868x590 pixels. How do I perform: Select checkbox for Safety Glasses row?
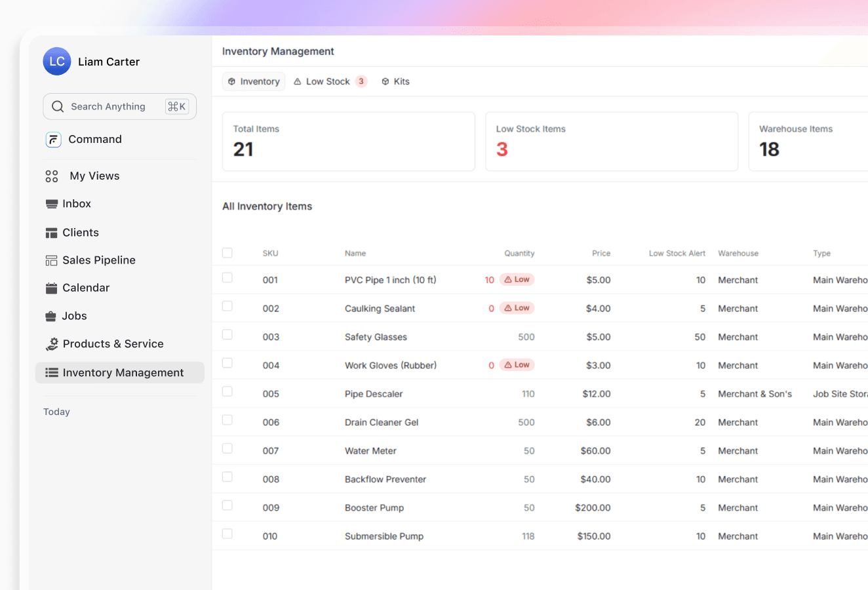click(x=227, y=335)
